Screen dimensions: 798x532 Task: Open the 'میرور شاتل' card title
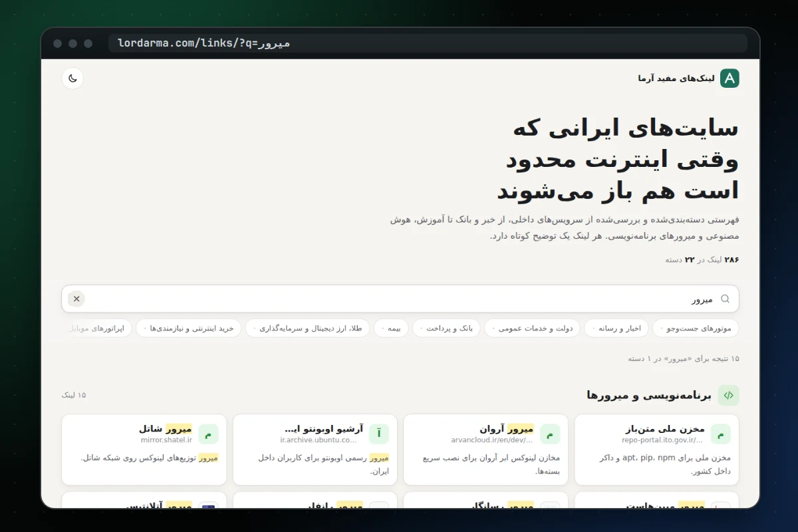coord(165,428)
